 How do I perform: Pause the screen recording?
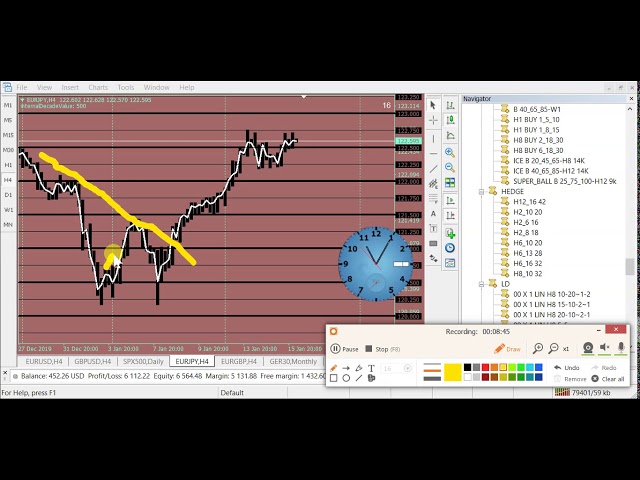[344, 349]
